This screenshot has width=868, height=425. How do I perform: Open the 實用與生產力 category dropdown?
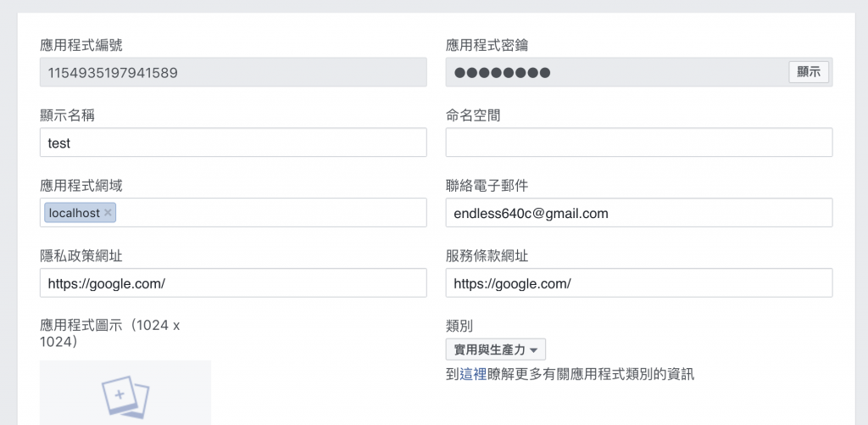(495, 350)
